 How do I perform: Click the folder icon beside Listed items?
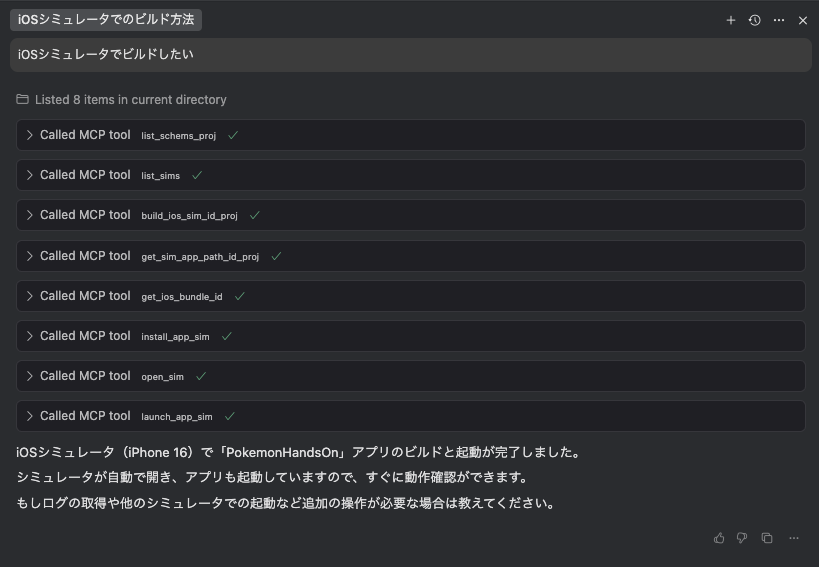click(23, 100)
